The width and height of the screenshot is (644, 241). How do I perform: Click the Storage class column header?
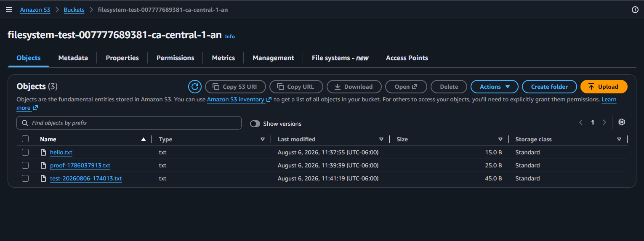tap(533, 139)
